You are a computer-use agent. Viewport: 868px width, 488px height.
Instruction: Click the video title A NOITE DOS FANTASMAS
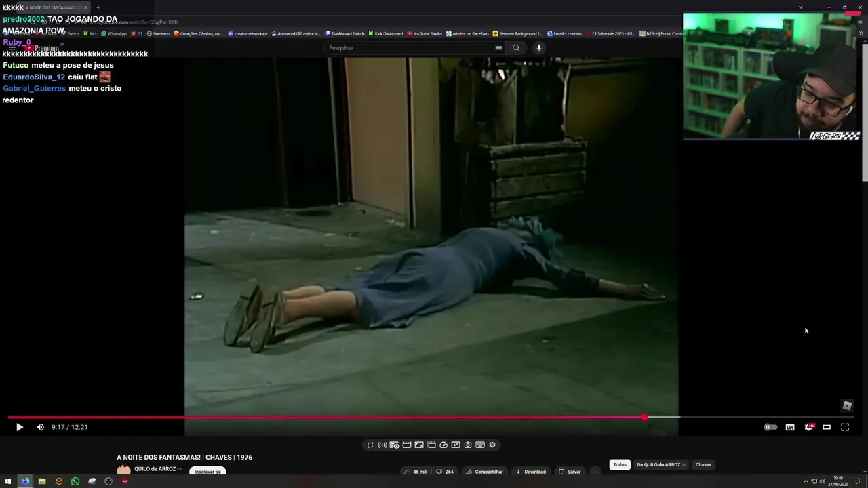coord(184,457)
